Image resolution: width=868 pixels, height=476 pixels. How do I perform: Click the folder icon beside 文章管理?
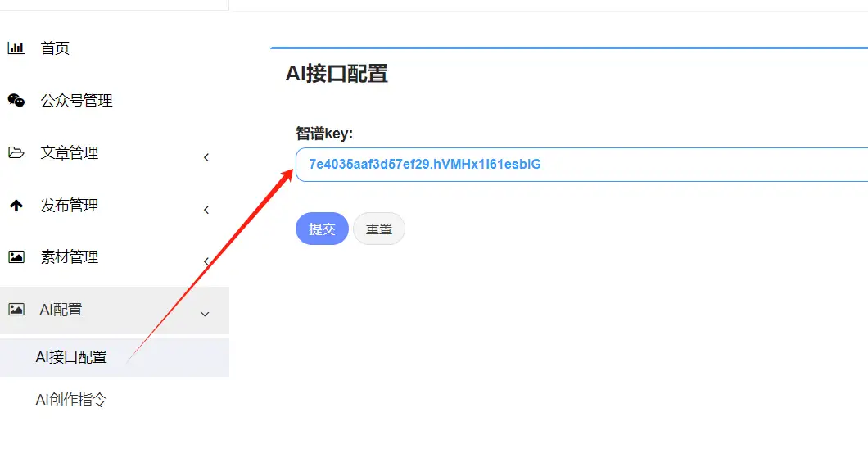[16, 152]
